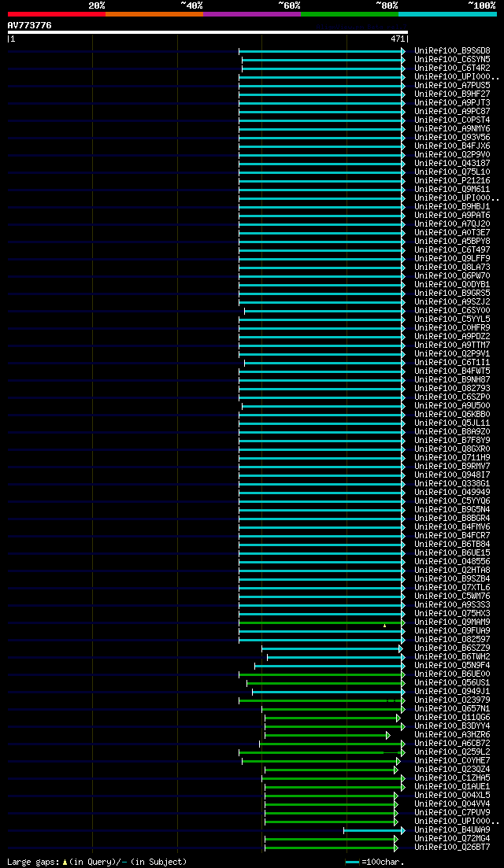Click the cyan alignment bar for UniRef100_B6TWH2
Viewport: 504px width, 868px height.
pos(336,657)
